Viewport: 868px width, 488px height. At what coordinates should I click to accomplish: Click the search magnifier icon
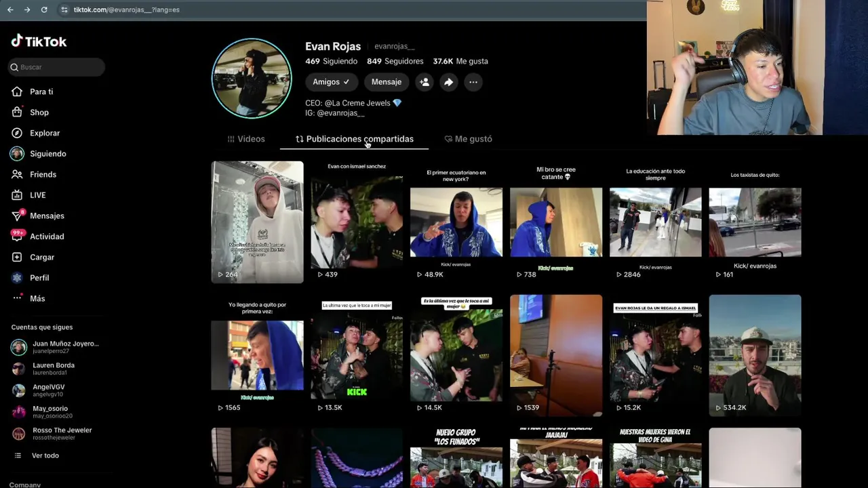tap(14, 67)
